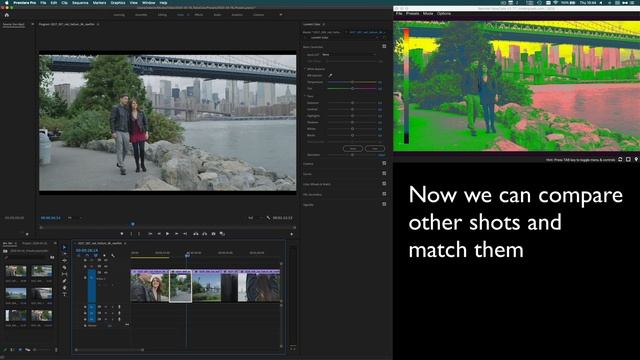Switch Project panel to list view
Image resolution: width=640 pixels, height=360 pixels.
[12, 350]
